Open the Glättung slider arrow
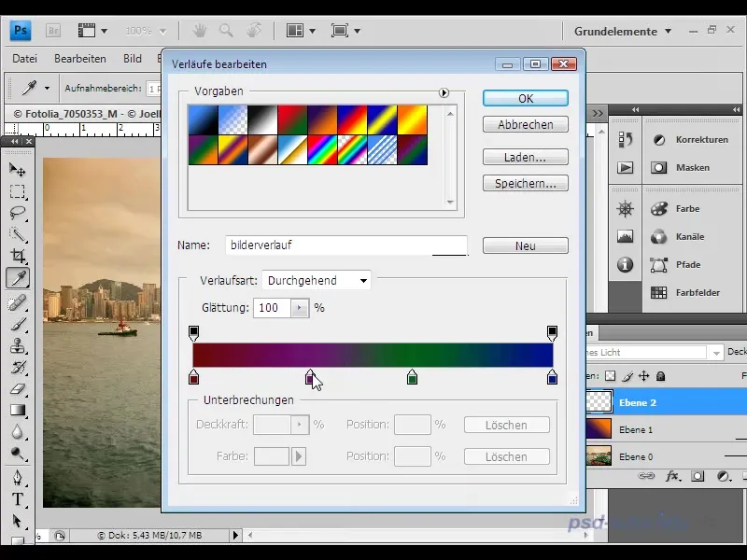 click(300, 308)
